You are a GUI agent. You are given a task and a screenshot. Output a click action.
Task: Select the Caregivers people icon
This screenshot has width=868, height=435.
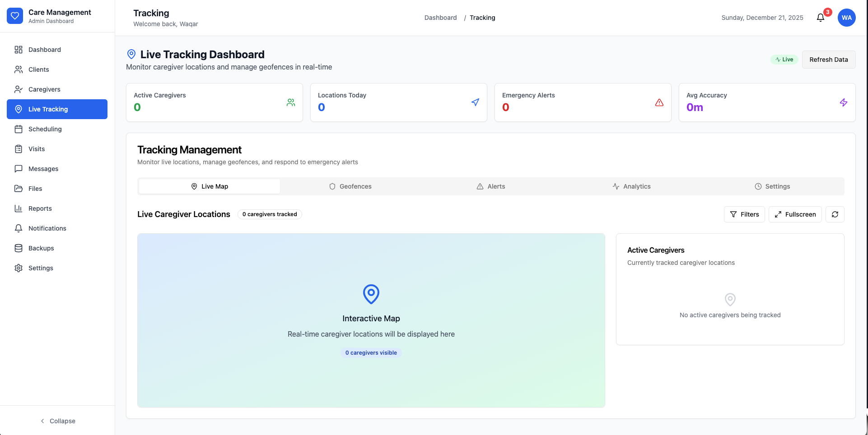pos(18,89)
